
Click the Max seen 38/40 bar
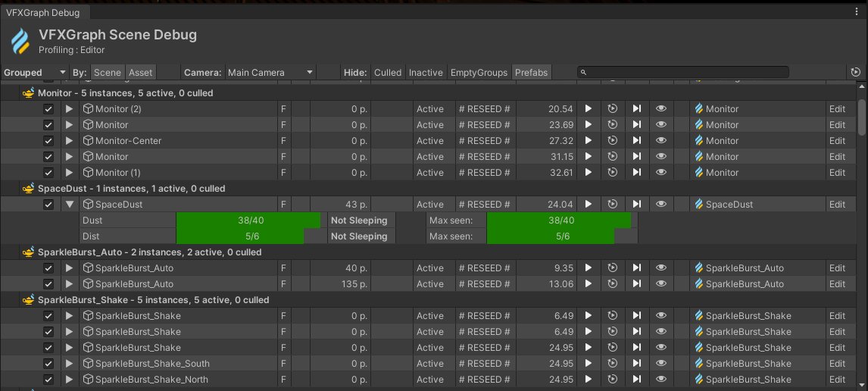pos(562,221)
